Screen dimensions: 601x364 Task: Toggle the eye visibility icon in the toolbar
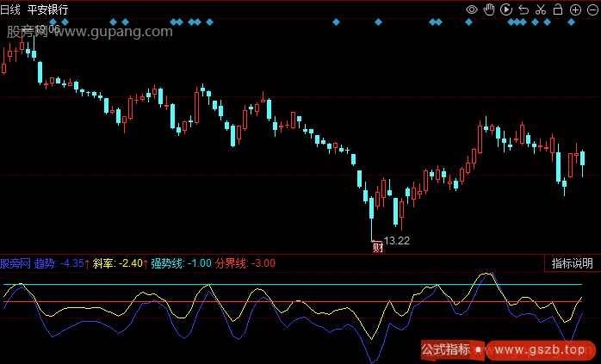471,9
